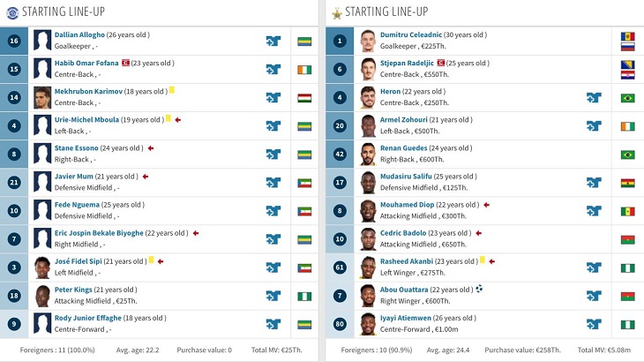Click José Fidel Sipi's player photo
Viewport: 644px width, 362px height.
(x=42, y=268)
